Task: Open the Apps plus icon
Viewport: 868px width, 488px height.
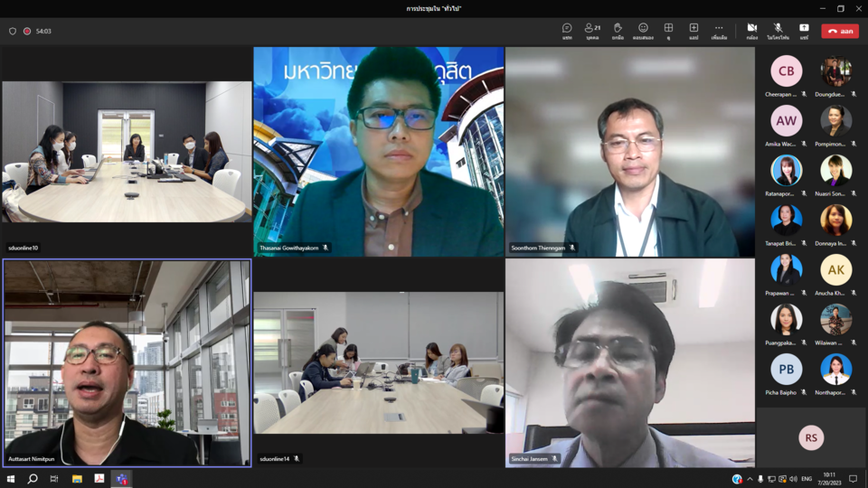Action: 693,30
